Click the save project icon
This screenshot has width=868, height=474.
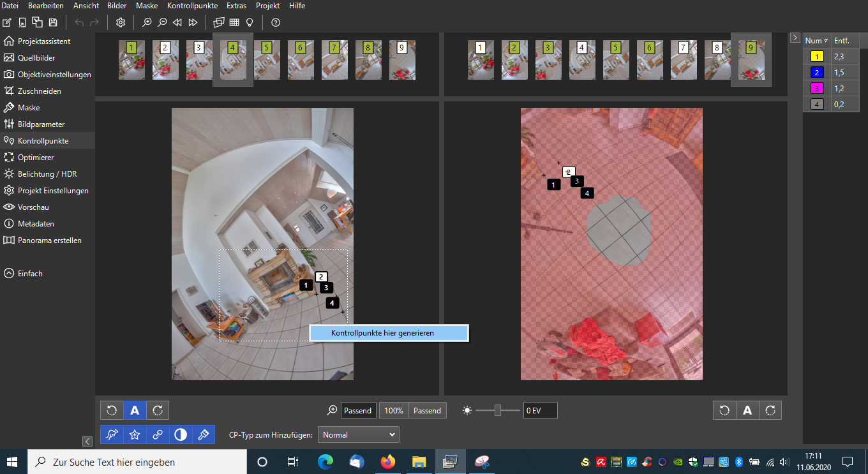(x=53, y=22)
